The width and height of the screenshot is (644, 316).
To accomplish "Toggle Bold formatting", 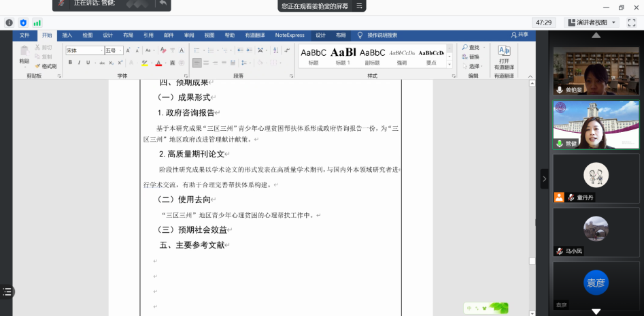I will coord(70,63).
